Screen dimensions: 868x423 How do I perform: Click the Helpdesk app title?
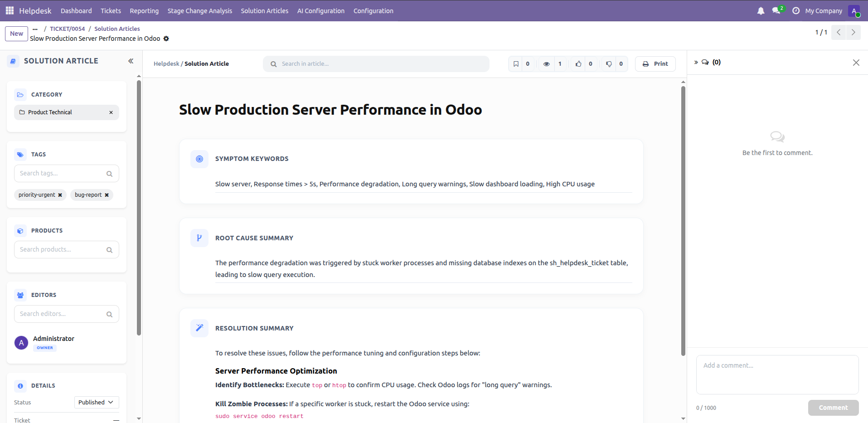click(35, 11)
